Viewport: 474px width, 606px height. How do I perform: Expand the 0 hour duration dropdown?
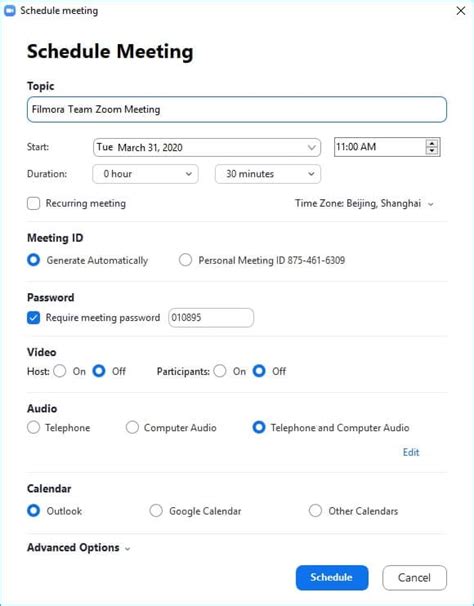[x=145, y=174]
